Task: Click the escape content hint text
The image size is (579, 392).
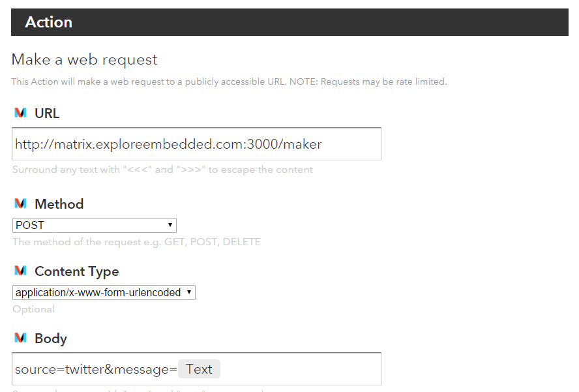Action: (x=162, y=170)
